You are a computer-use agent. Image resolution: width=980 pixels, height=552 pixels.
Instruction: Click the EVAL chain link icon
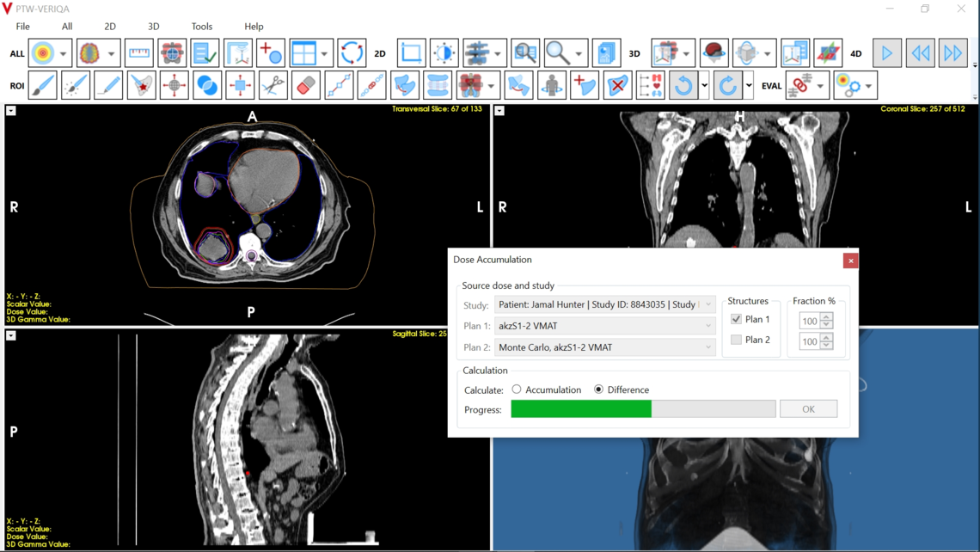point(799,85)
